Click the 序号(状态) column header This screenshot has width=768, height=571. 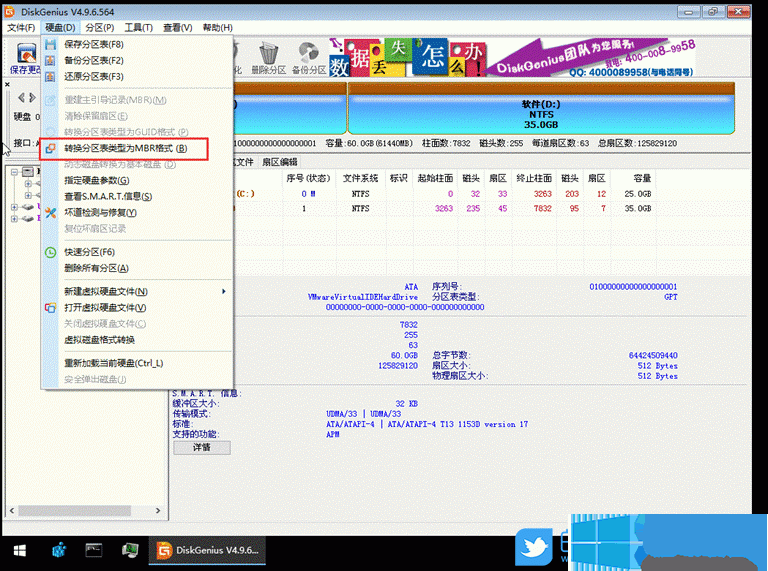309,178
